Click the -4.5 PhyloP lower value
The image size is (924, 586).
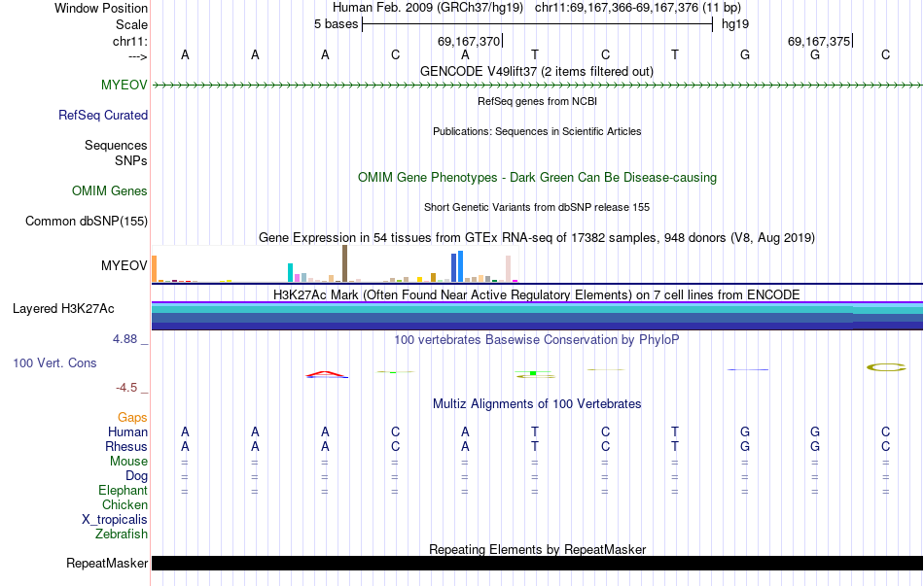pos(126,388)
